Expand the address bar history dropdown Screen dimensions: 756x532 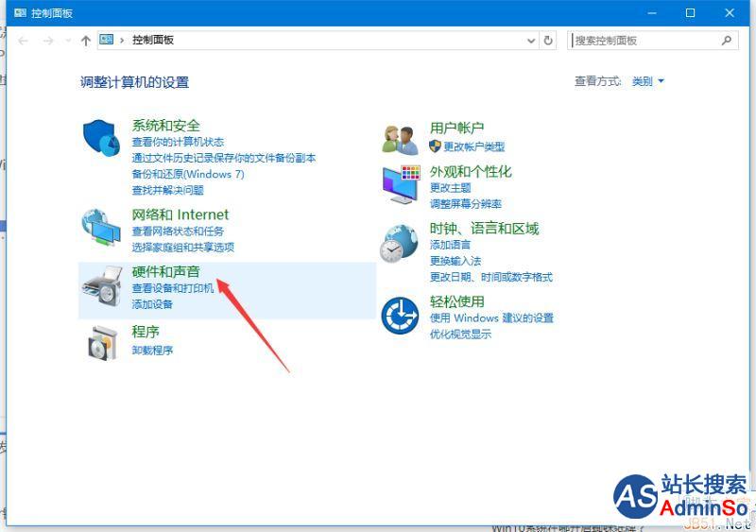click(531, 41)
